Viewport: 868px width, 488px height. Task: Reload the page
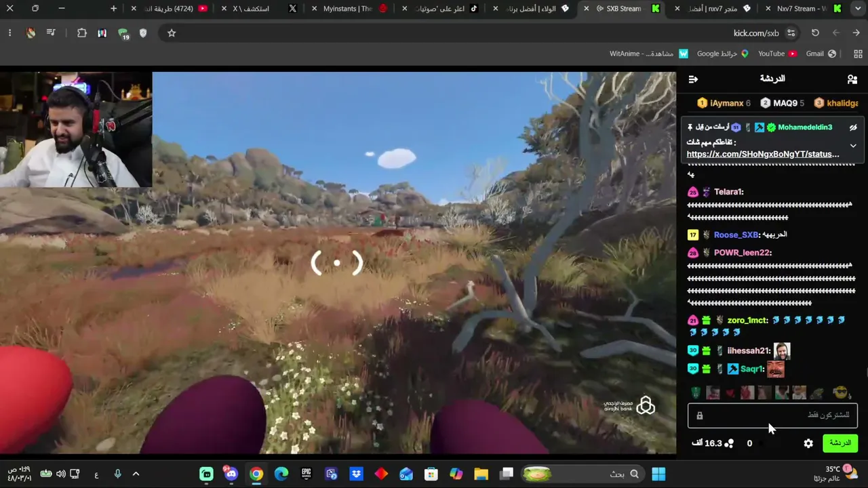coord(815,33)
